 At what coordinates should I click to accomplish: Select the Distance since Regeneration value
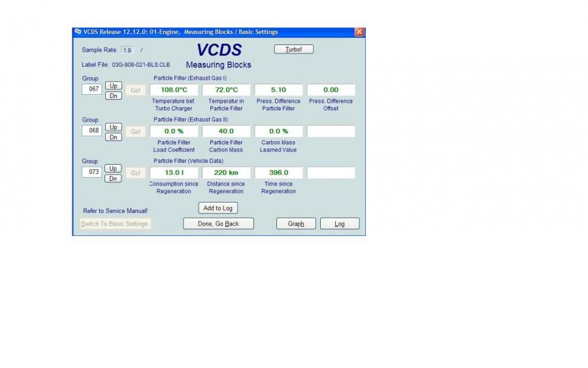[226, 173]
